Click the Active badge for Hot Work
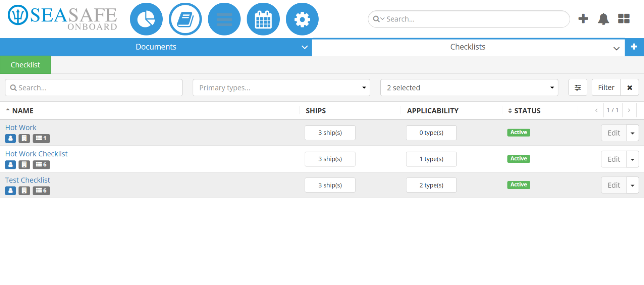The width and height of the screenshot is (644, 285). coord(519,132)
